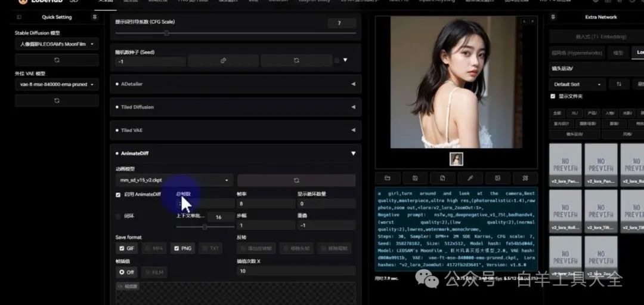Click the 步幅 field showing 1
Screen dimensions: 644x305
[x=266, y=225]
